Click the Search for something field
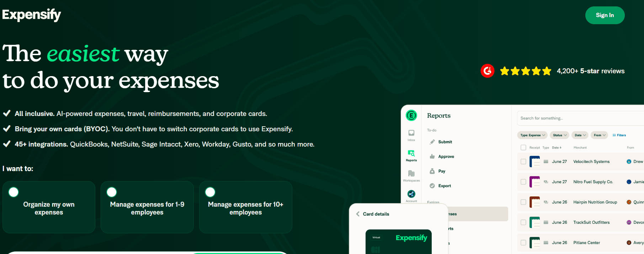Screen dimensions: 644x254 [580, 118]
